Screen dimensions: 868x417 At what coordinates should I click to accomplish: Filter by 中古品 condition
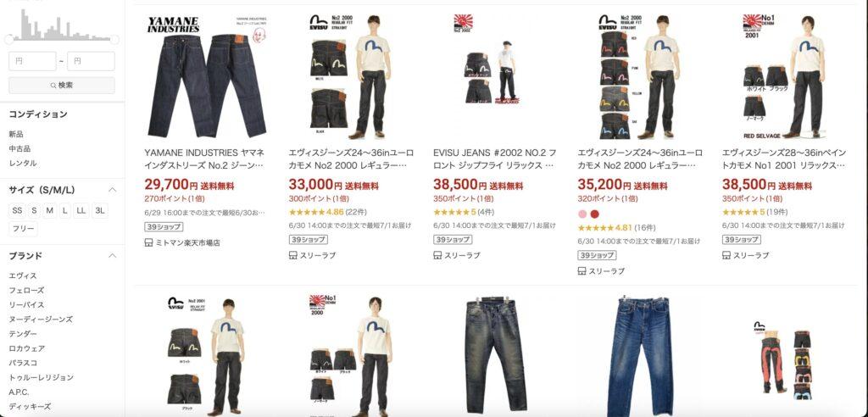19,148
